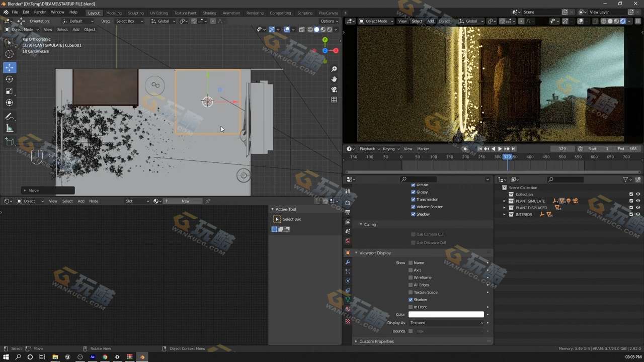644x362 pixels.
Task: Open the Options dropdown in viewport header
Action: (329, 21)
